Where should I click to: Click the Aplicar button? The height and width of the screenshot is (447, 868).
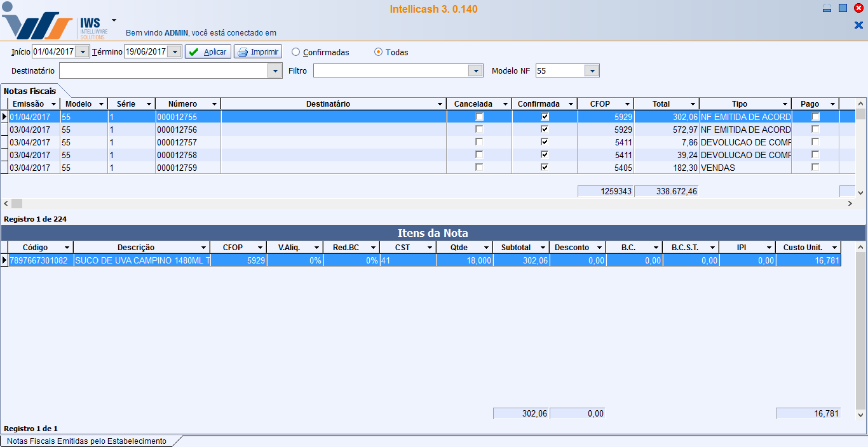pos(208,52)
